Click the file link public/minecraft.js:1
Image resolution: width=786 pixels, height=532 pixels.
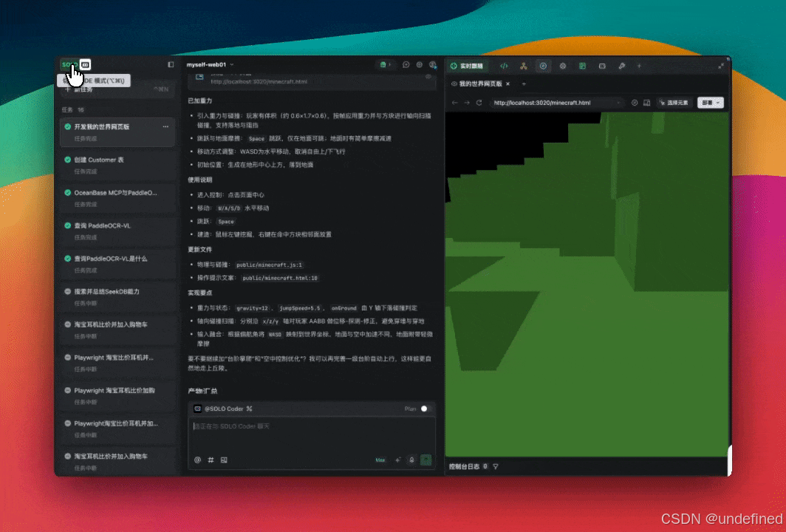(269, 265)
